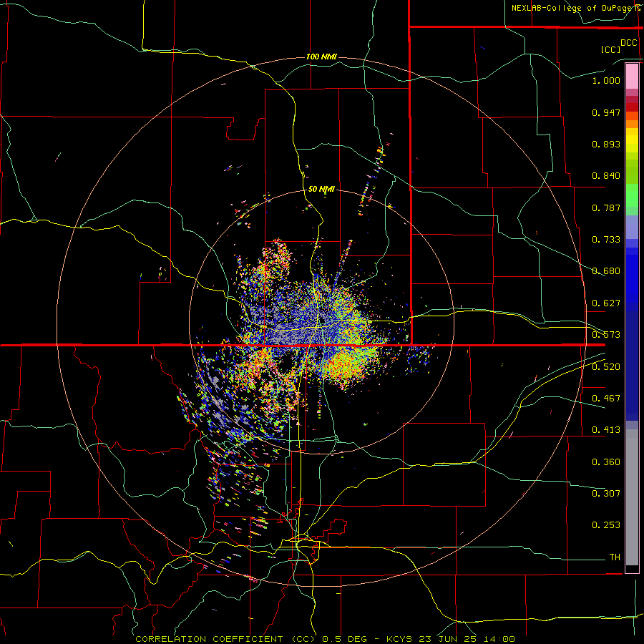Click the 0.840 scale value
This screenshot has width=644, height=644.
[x=606, y=176]
